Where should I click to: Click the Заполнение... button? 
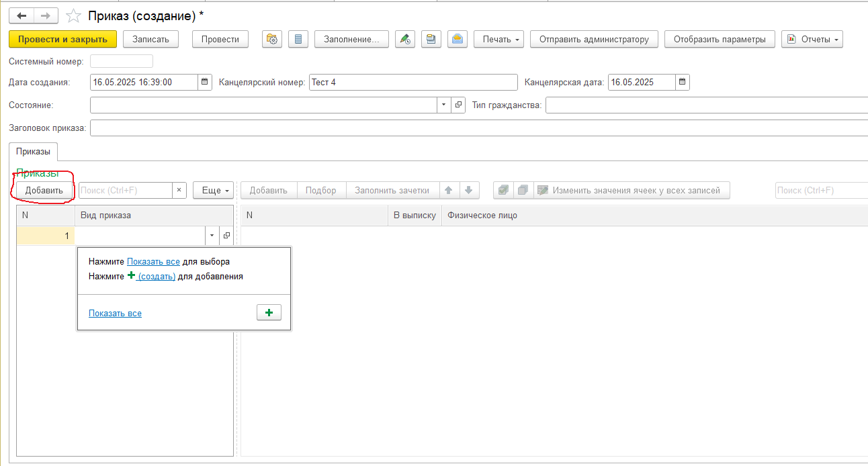(x=352, y=40)
